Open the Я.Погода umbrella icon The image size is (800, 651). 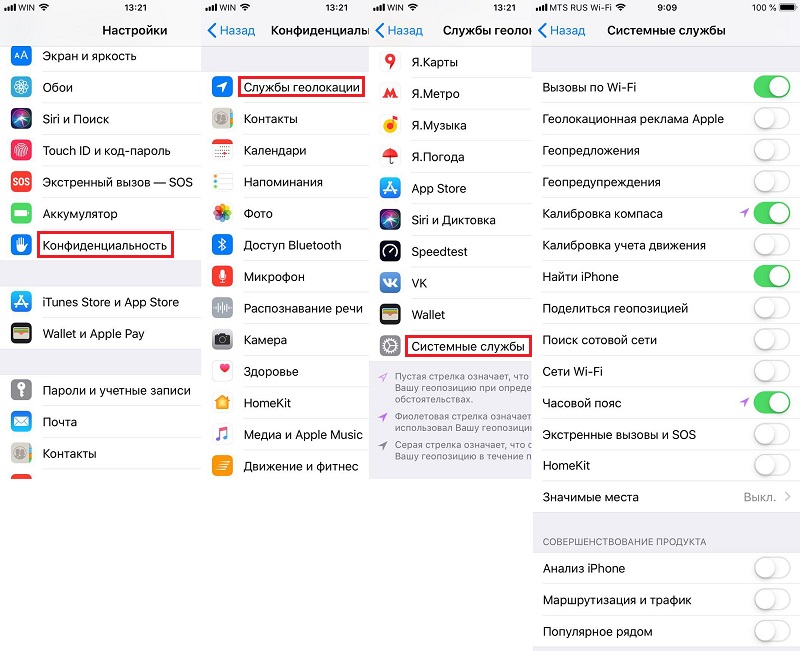click(390, 157)
